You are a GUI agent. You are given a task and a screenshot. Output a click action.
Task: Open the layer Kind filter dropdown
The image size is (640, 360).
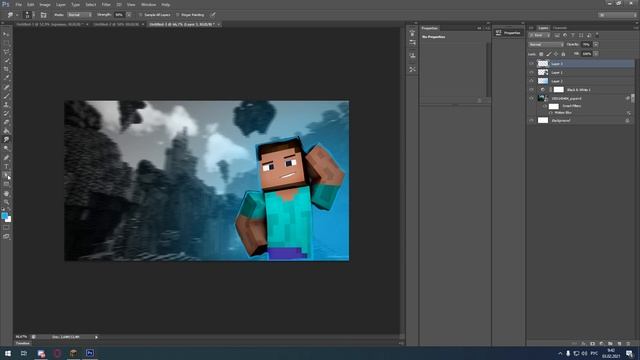[x=540, y=36]
